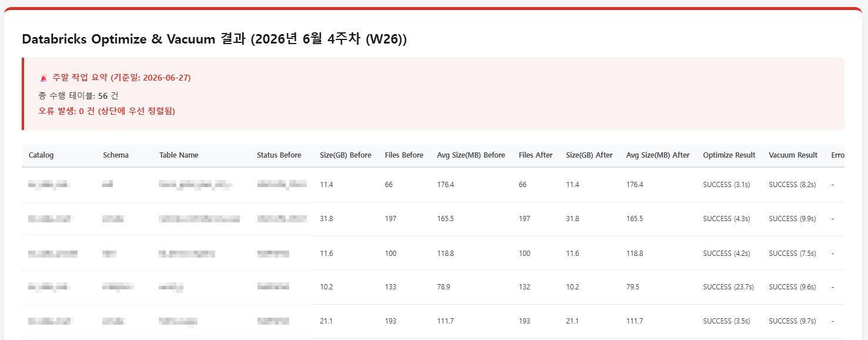Click the 66 value under Files Before
This screenshot has height=340, width=868.
tap(389, 185)
